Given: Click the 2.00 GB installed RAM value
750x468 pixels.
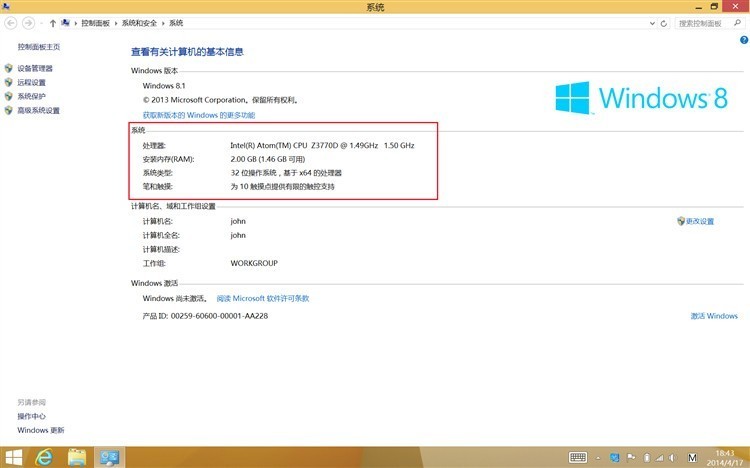Looking at the screenshot, I should [x=267, y=159].
